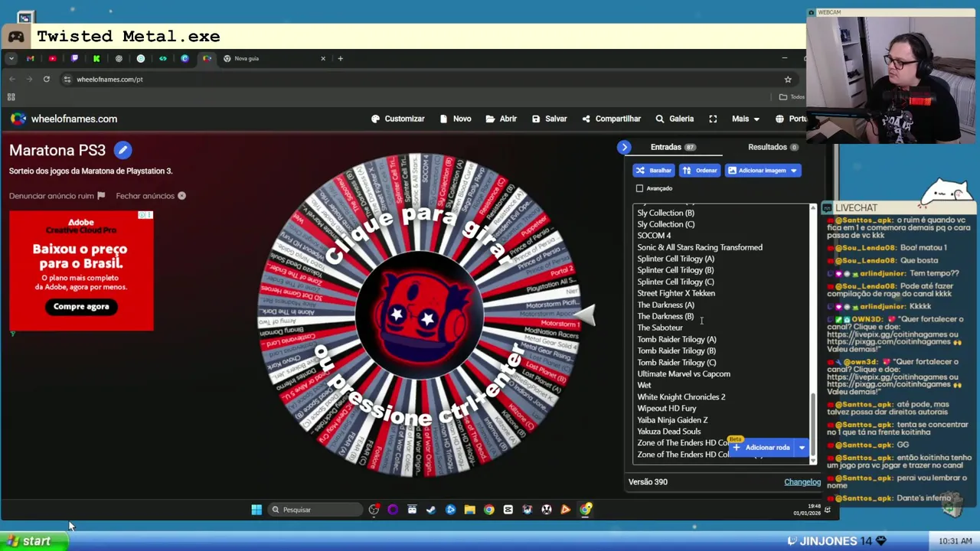Collapse the entries panel with blue arrow
This screenshot has height=551, width=980.
(x=625, y=147)
